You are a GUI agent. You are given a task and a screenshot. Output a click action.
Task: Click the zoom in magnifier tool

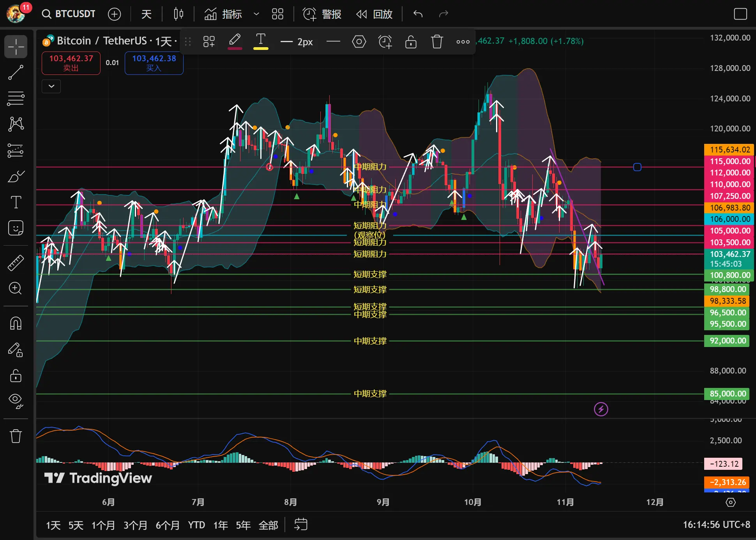tap(16, 289)
